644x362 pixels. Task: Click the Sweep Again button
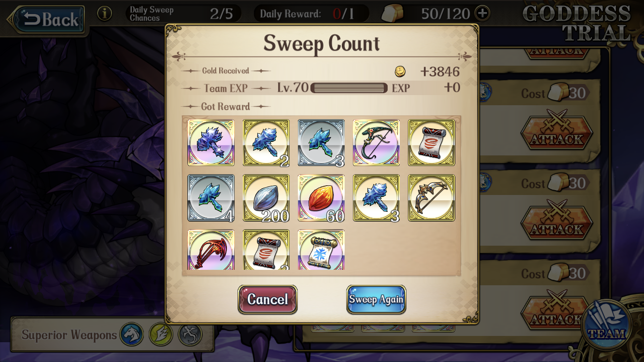[x=376, y=299]
